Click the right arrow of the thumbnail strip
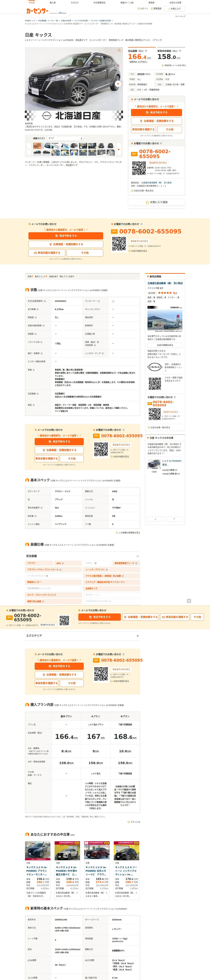Image resolution: width=210 pixels, height=980 pixels. [x=119, y=149]
